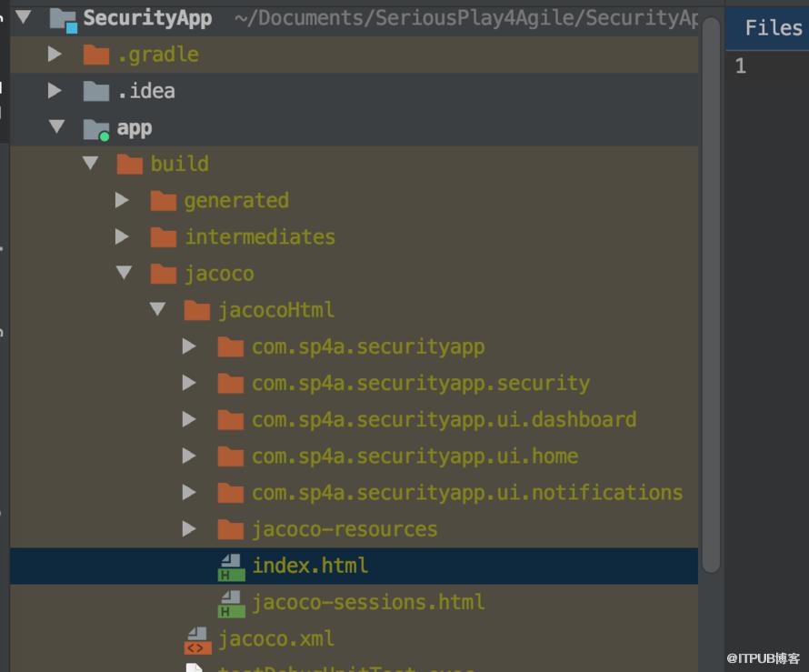Screen dimensions: 809x672
Task: Click the com.sp4a.securityapp.ui.dashboard label
Action: point(444,420)
